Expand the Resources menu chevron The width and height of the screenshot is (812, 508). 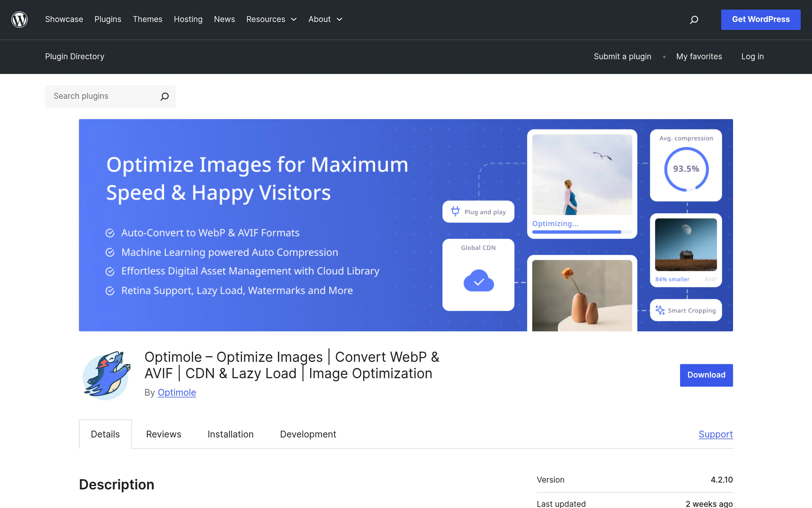tap(294, 19)
